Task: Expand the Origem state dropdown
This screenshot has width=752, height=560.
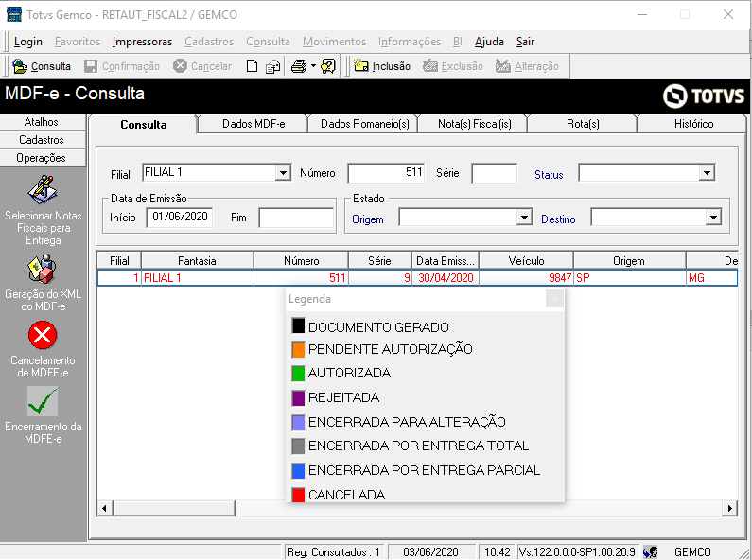Action: point(525,218)
